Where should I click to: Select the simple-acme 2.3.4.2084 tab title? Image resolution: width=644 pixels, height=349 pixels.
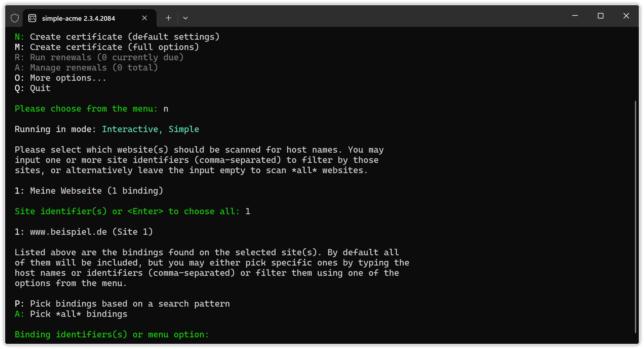point(78,18)
